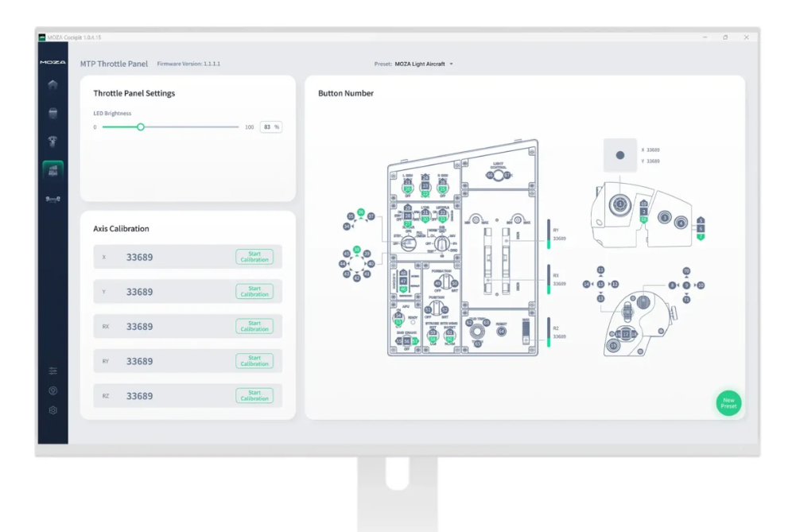
Task: Select button 49 under Formation knob
Action: point(437,283)
